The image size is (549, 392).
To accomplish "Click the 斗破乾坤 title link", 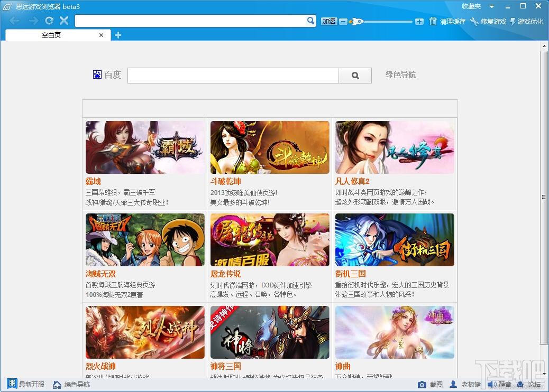I will [225, 181].
